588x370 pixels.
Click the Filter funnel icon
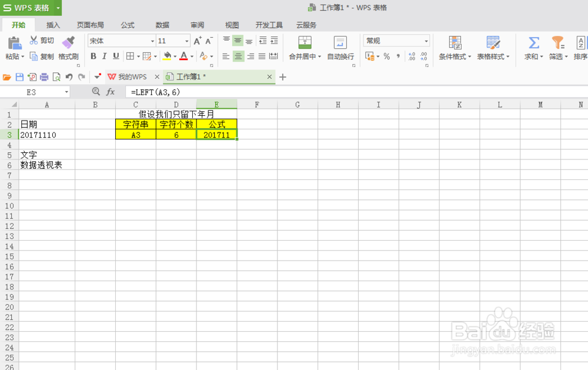coord(558,43)
